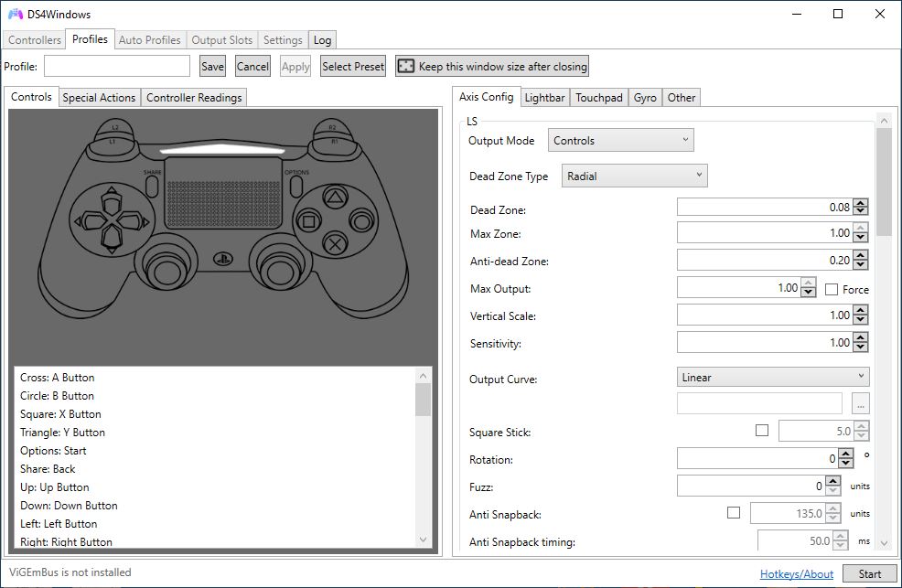Switch to Special Actions tab
Image resolution: width=902 pixels, height=588 pixels.
99,97
